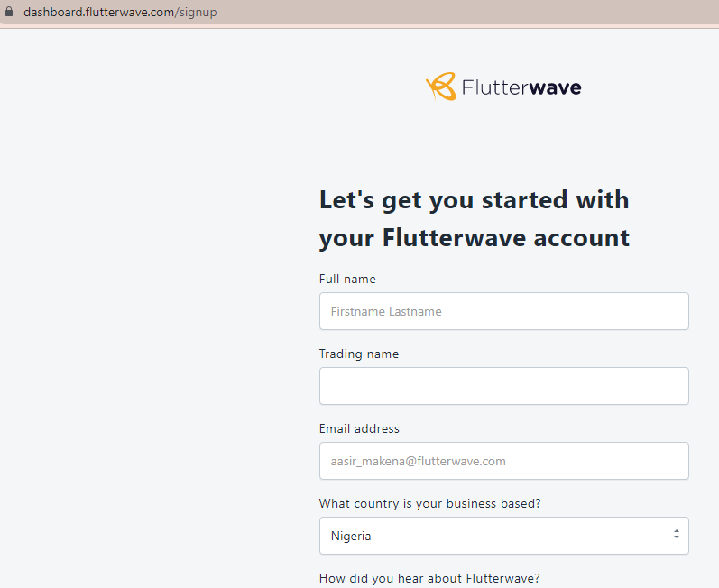Focus the empty Trading name input
Screen dimensions: 719x588
503,386
